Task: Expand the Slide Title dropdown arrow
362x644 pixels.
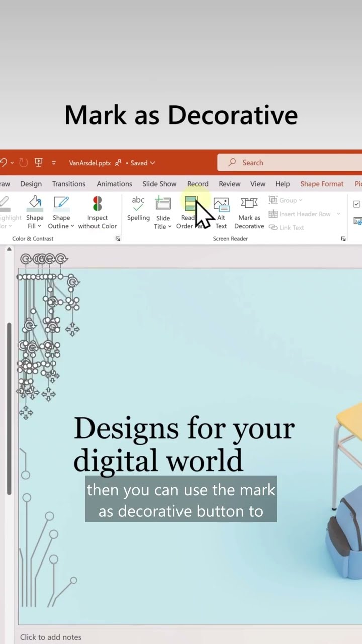Action: [170, 227]
